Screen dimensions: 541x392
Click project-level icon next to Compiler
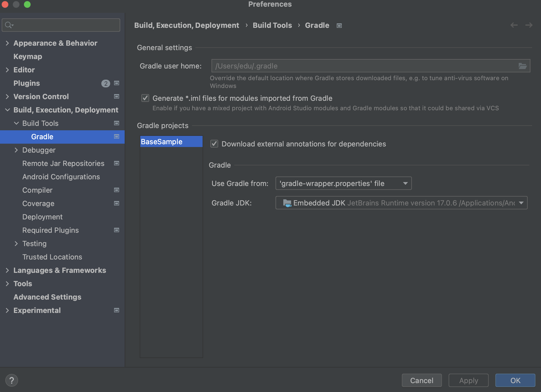117,190
